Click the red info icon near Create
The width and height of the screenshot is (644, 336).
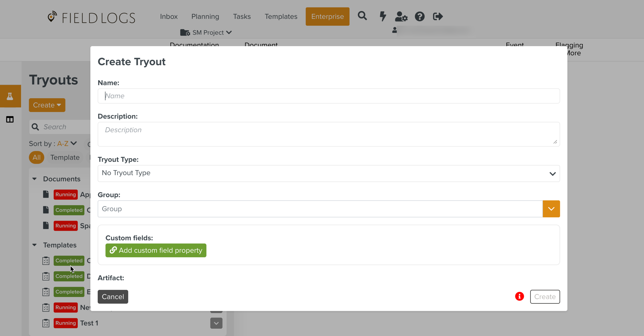pos(519,297)
